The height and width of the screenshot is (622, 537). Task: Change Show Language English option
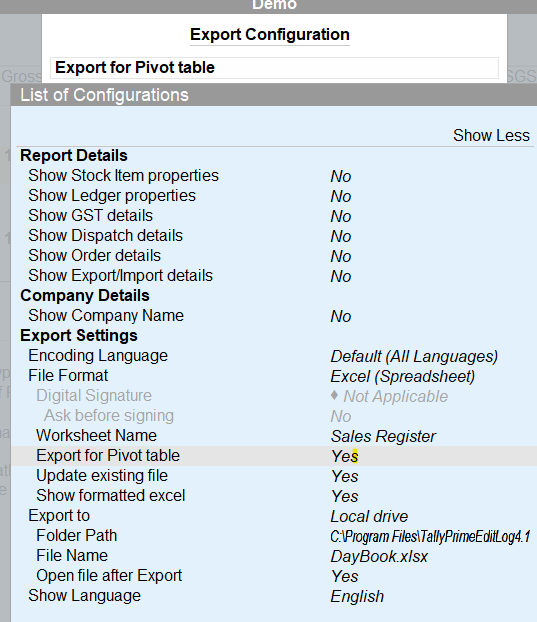(357, 596)
